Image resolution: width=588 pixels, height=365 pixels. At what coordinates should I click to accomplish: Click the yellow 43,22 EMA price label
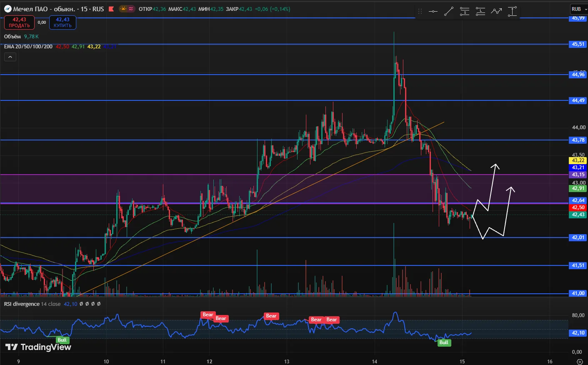click(x=578, y=160)
